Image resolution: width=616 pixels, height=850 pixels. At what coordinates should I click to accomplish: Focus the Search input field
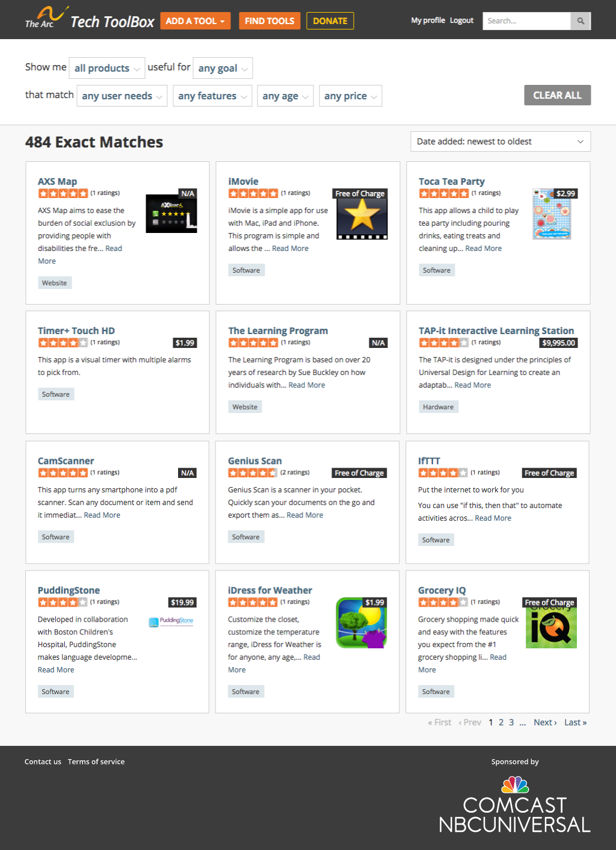(526, 21)
